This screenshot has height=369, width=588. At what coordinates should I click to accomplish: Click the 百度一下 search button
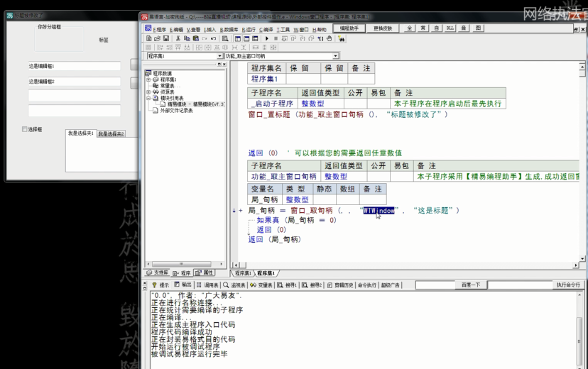(471, 285)
